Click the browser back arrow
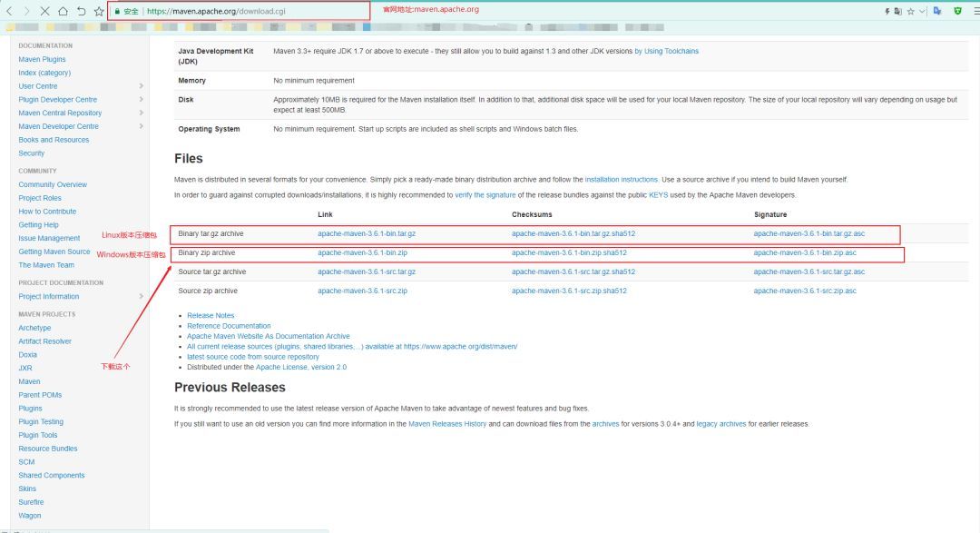 pos(9,11)
